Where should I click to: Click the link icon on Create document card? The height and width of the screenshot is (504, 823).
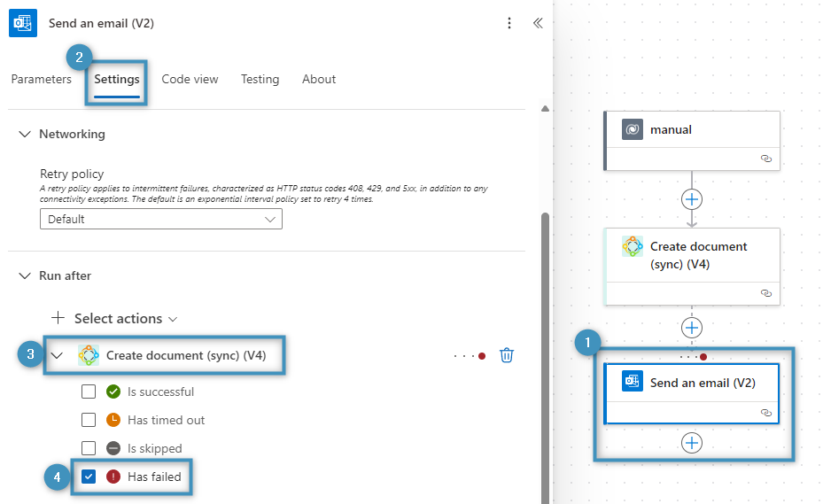pyautogui.click(x=766, y=293)
